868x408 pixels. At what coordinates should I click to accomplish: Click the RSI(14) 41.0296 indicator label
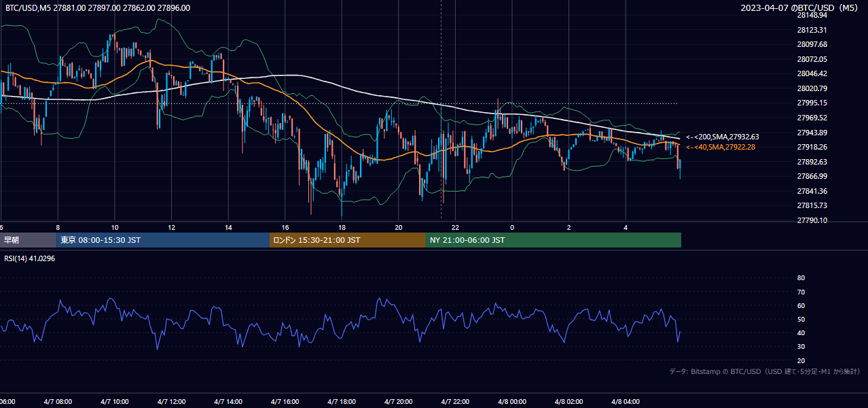[x=29, y=258]
